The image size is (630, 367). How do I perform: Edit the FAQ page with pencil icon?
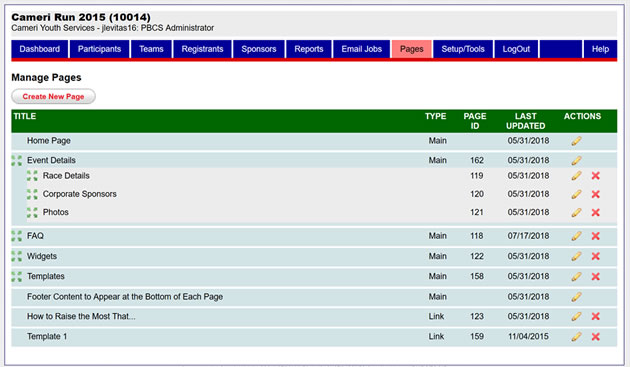click(576, 236)
